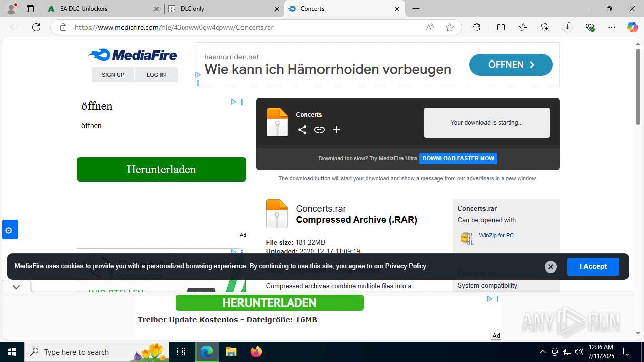
Task: Click the 'File size: 181.22MB' text
Action: coord(295,242)
